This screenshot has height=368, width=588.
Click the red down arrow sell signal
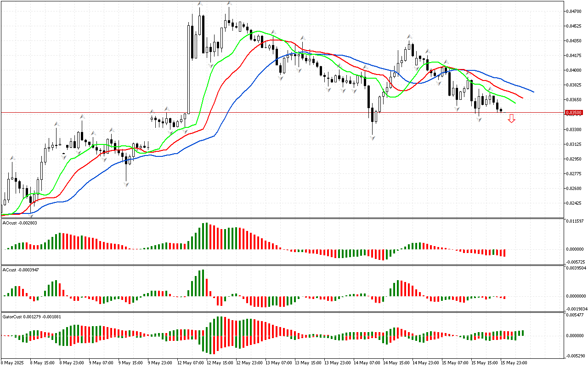pos(511,119)
